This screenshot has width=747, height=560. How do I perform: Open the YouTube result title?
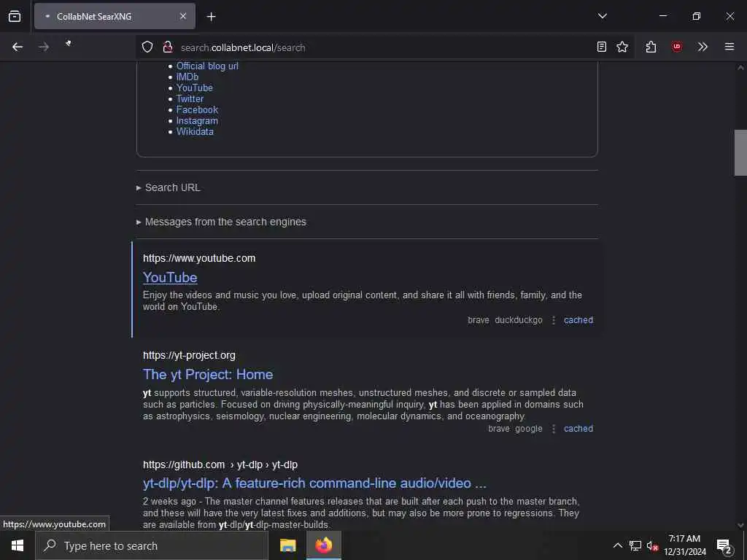[170, 278]
